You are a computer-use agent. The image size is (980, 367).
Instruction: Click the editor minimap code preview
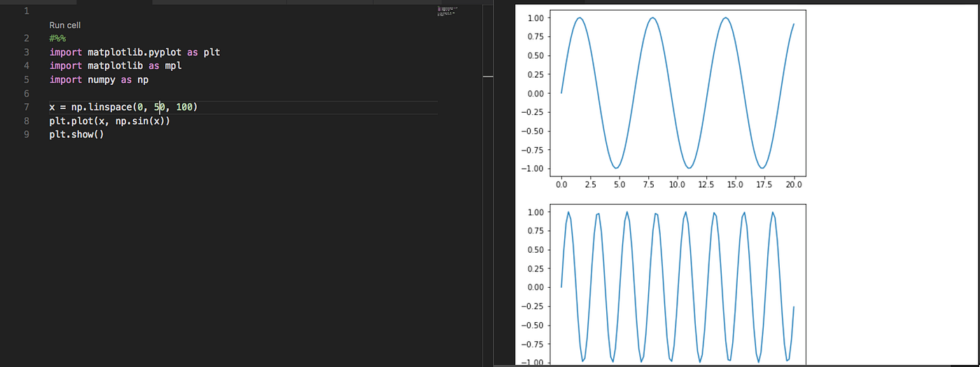click(447, 11)
